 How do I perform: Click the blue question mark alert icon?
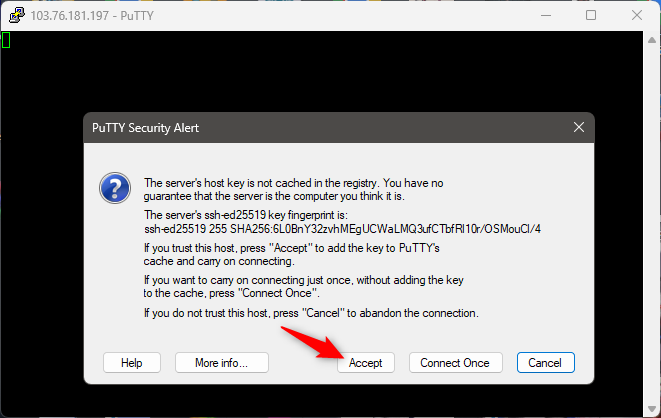click(x=115, y=188)
